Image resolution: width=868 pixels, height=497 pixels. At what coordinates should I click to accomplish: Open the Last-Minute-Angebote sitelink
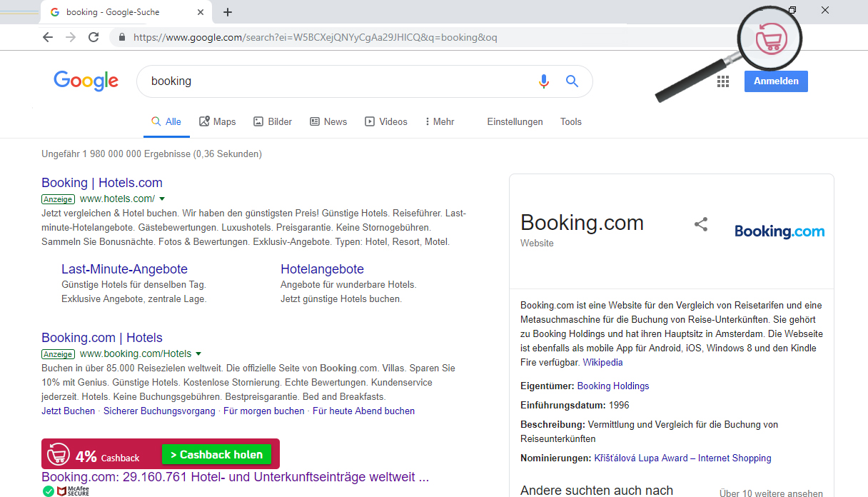click(x=124, y=269)
